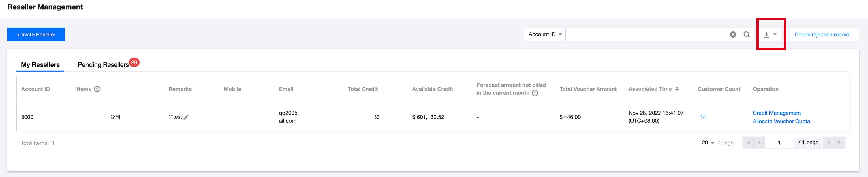
Task: Click the Invite Reseller button
Action: pyautogui.click(x=36, y=34)
